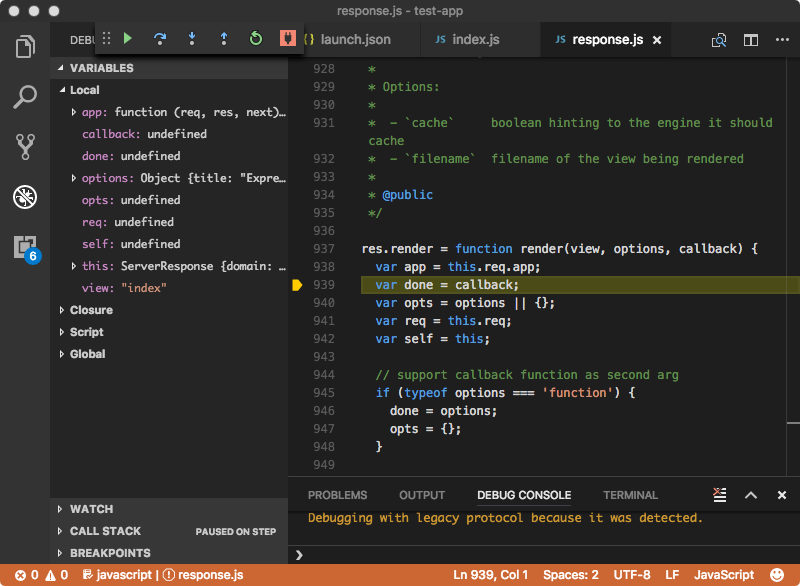Viewport: 800px width, 586px height.
Task: Select the response.js tab
Action: (607, 40)
